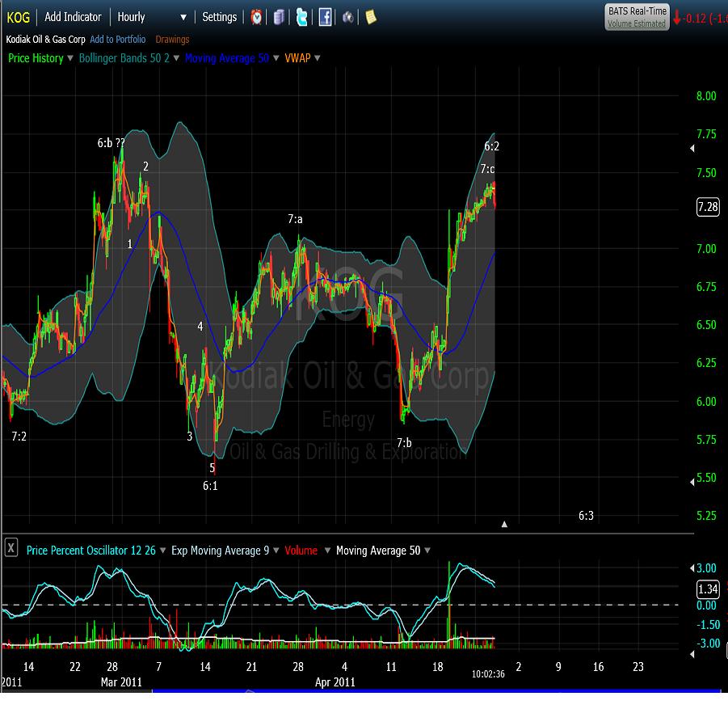Click the alarm clock alert icon
The height and width of the screenshot is (709, 728).
(256, 17)
